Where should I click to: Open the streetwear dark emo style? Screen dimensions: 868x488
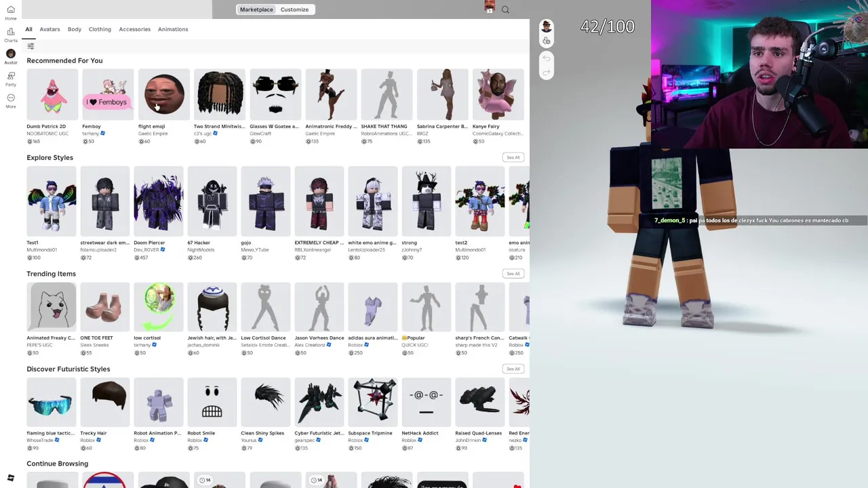pos(105,201)
